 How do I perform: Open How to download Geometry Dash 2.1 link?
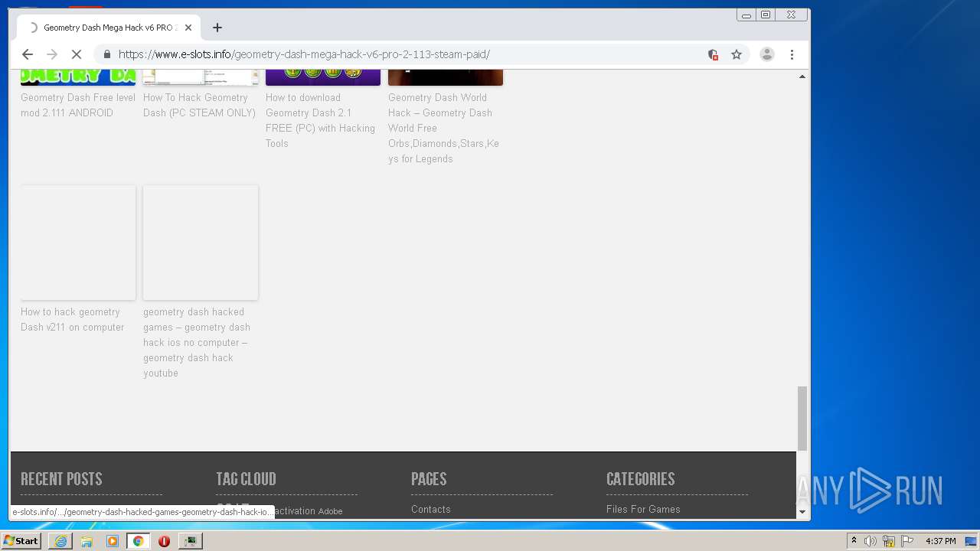pyautogui.click(x=321, y=120)
